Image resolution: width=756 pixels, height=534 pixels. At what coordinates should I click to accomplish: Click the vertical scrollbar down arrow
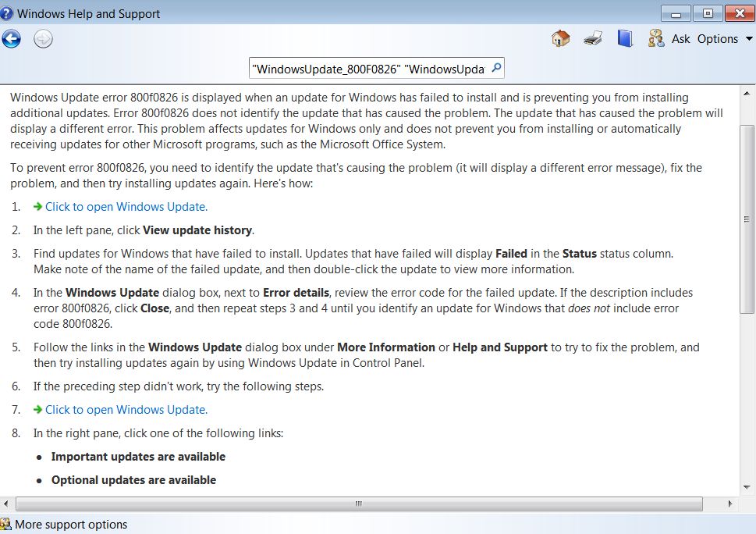(747, 487)
